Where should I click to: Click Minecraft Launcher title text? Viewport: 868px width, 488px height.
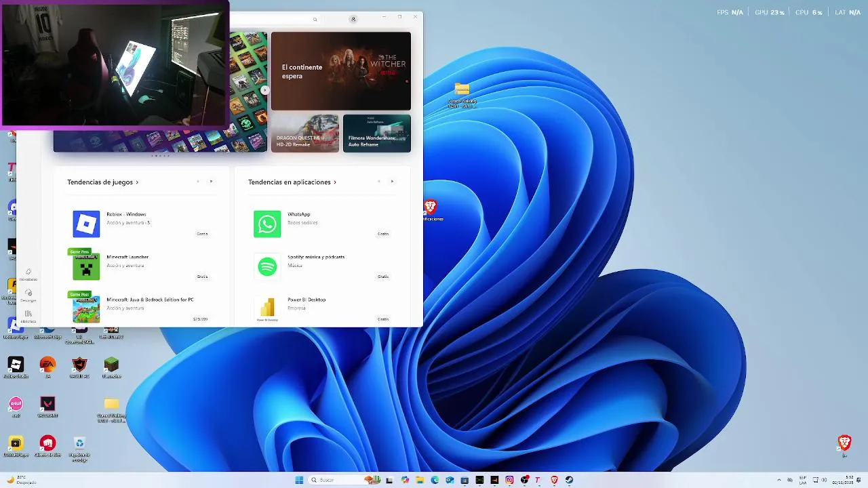point(127,257)
